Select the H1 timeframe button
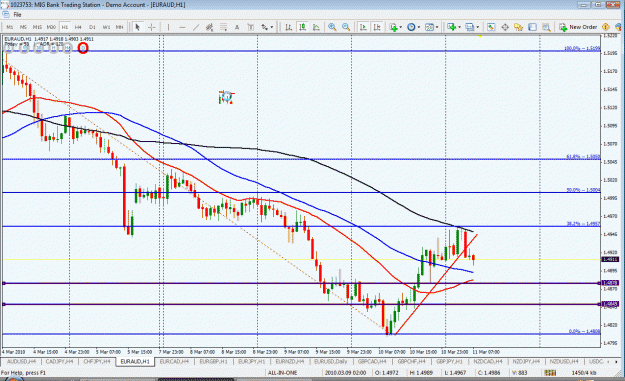The width and height of the screenshot is (625, 381). pos(65,27)
